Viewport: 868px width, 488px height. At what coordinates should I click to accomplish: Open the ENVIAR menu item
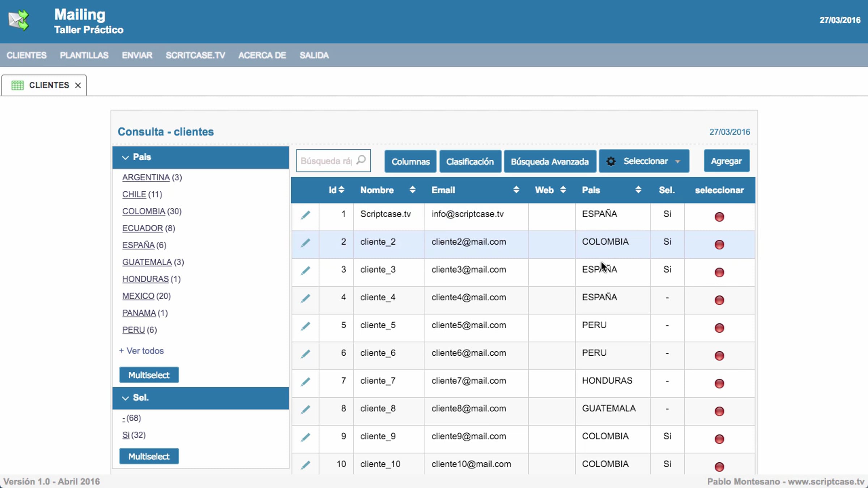point(137,55)
